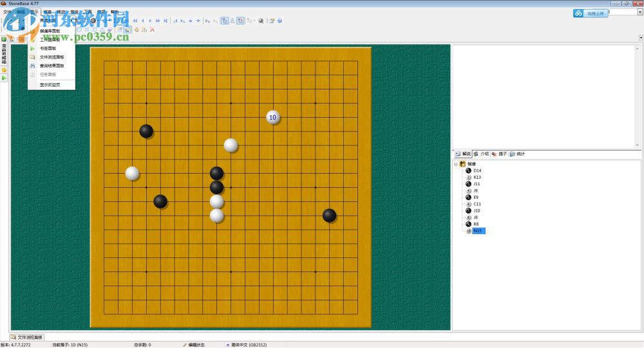Click the vertical panel tab on the left sidebar

point(4,55)
